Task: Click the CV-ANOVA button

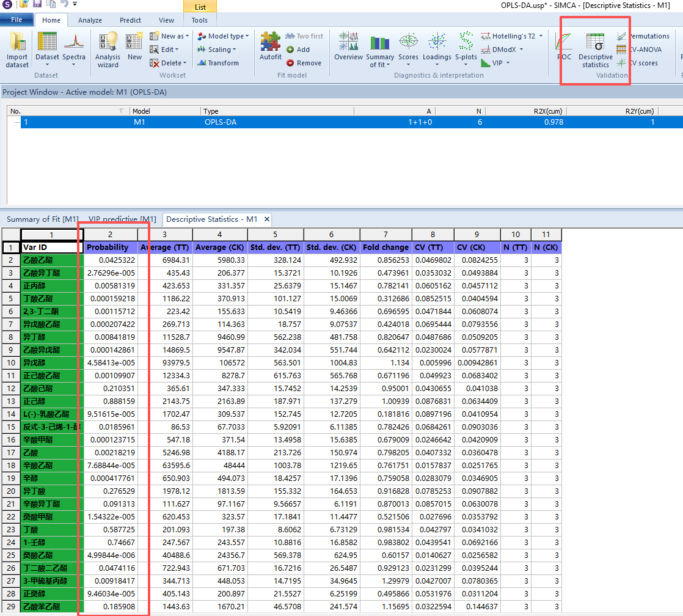Action: click(643, 50)
